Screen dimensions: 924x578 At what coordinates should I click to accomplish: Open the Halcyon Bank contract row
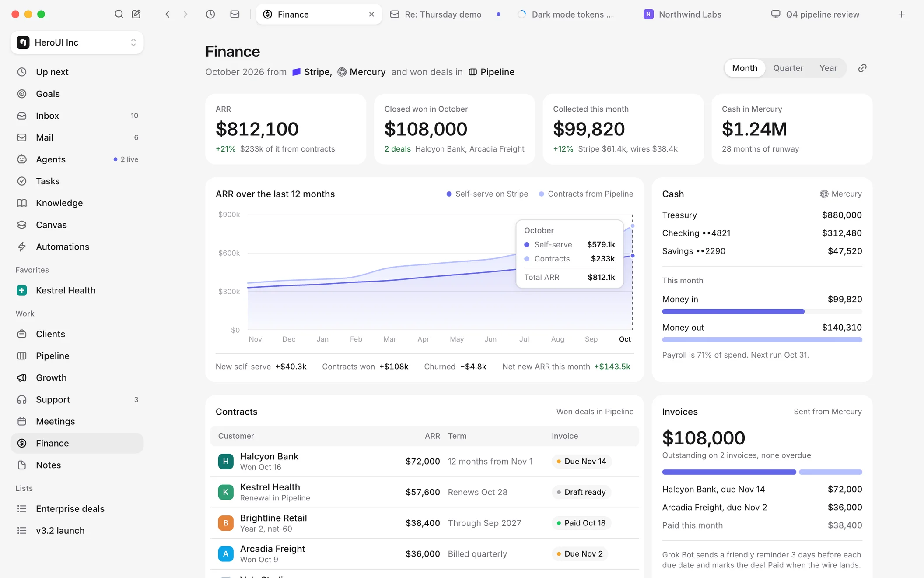click(424, 462)
